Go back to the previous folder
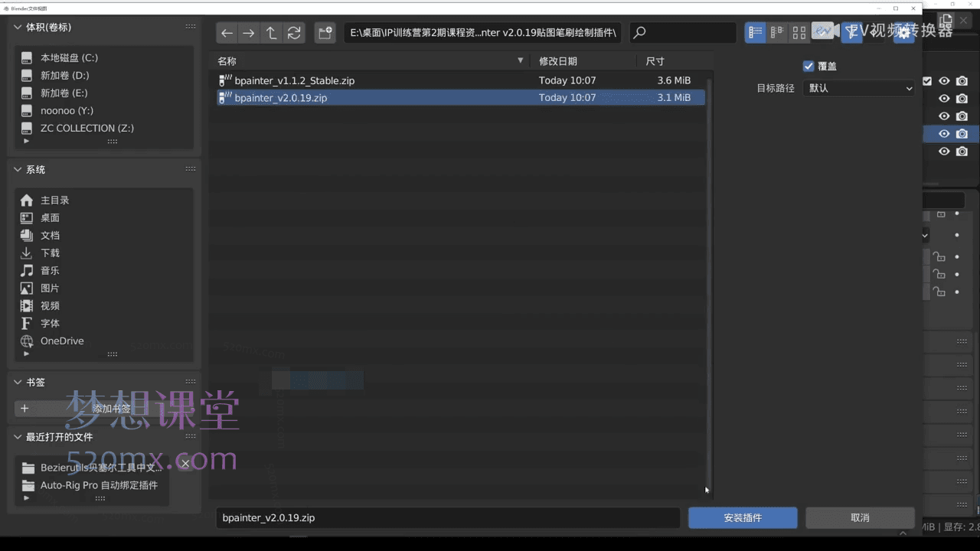This screenshot has width=980, height=551. pyautogui.click(x=226, y=33)
